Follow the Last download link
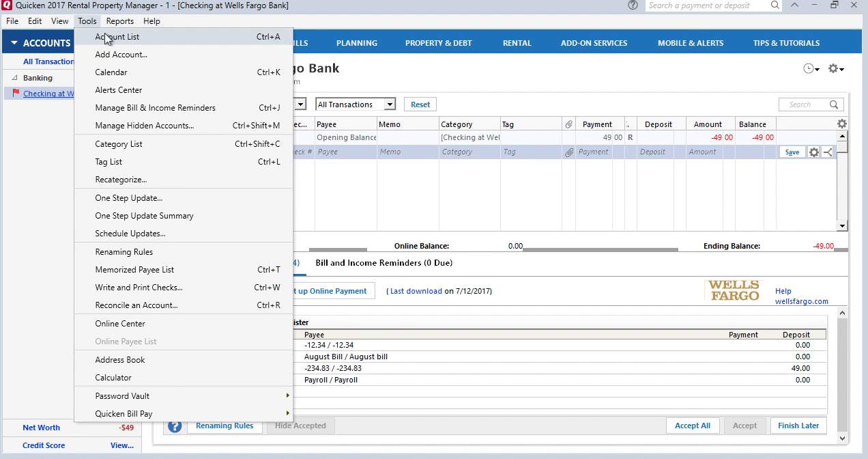Screen dimensions: 868x459 (416, 291)
